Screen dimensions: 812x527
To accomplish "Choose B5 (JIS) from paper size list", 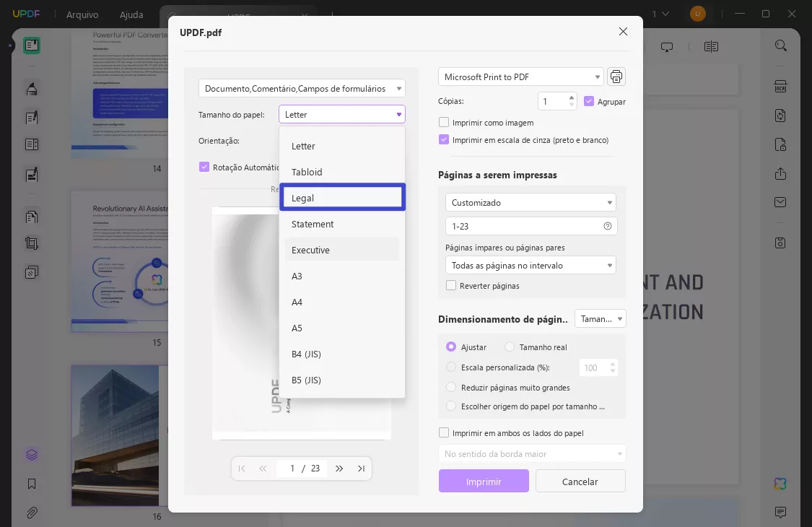I will click(x=342, y=380).
